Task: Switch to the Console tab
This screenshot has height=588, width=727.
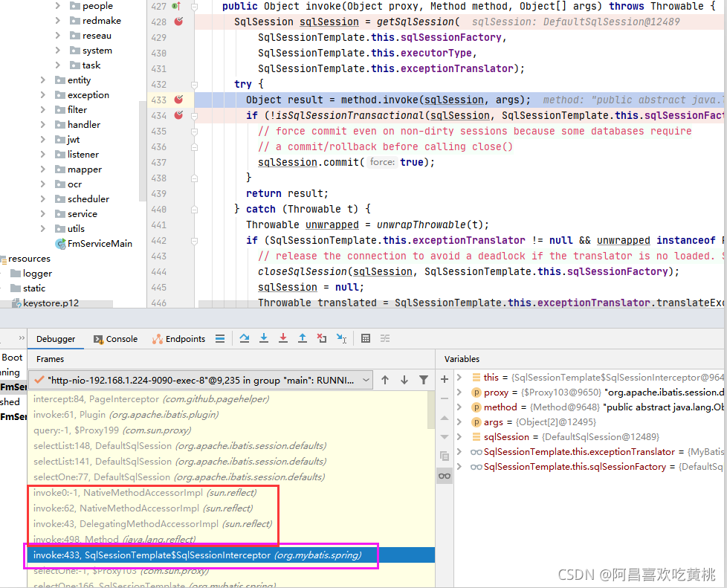Action: (x=115, y=339)
